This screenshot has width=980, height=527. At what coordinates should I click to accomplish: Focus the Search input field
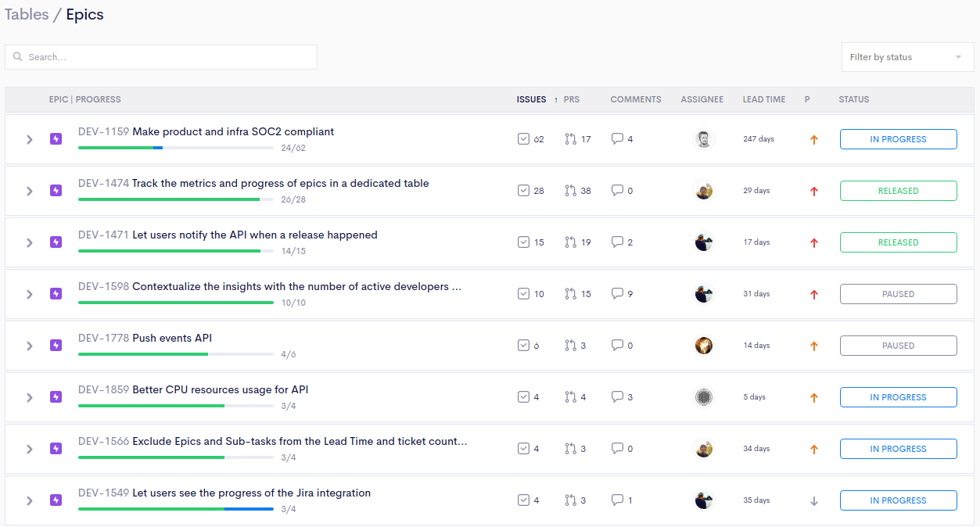[161, 57]
